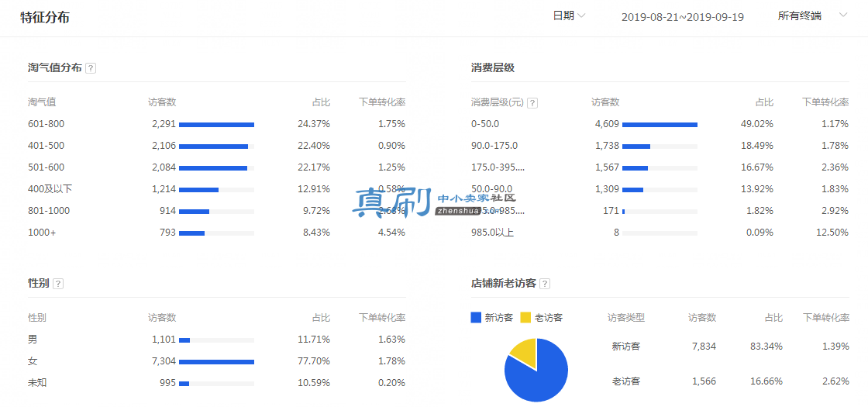This screenshot has width=868, height=407.
Task: Click visitor count 7,834
Action: (x=704, y=346)
